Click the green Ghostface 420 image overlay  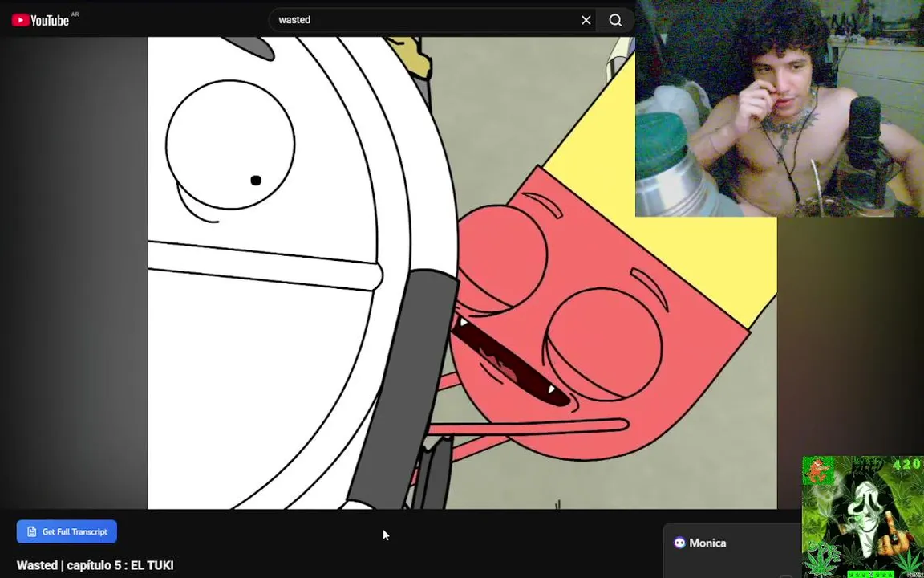click(863, 517)
